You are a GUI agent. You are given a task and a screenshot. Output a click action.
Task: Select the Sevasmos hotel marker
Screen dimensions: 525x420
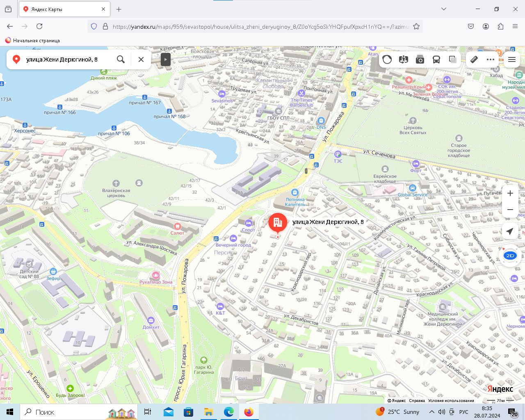tap(222, 94)
